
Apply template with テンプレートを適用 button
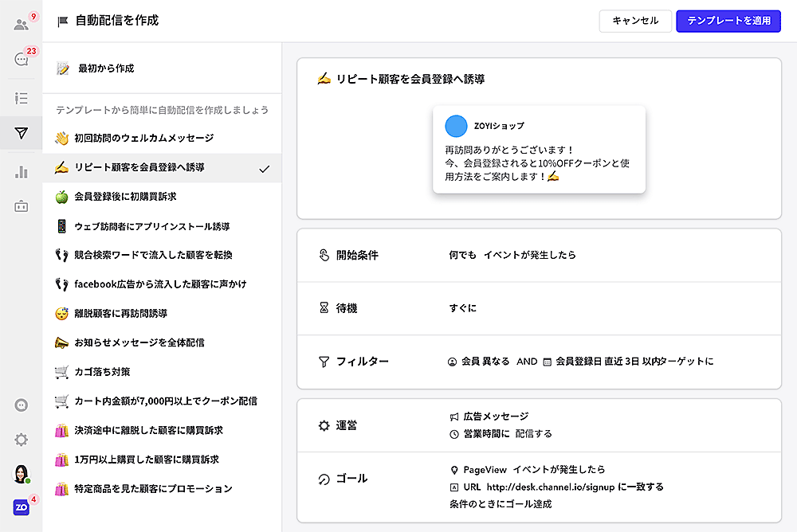[728, 21]
